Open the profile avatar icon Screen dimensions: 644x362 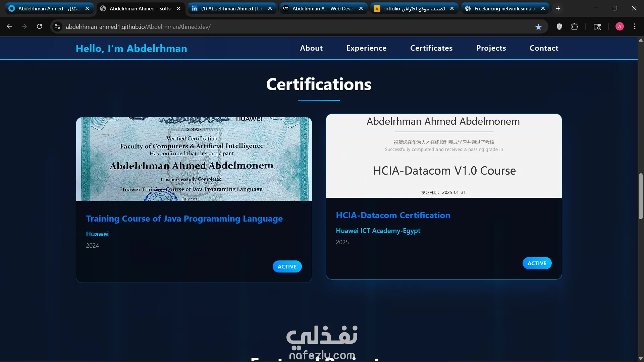620,26
